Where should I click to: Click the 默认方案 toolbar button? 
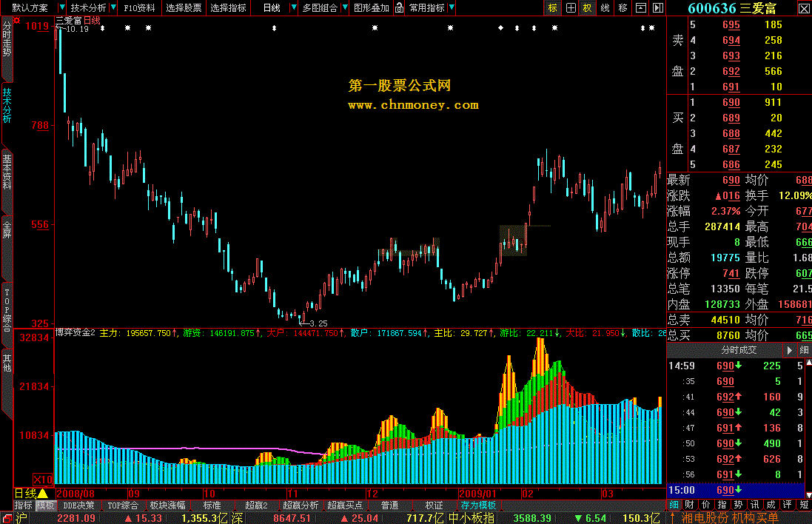(30, 7)
